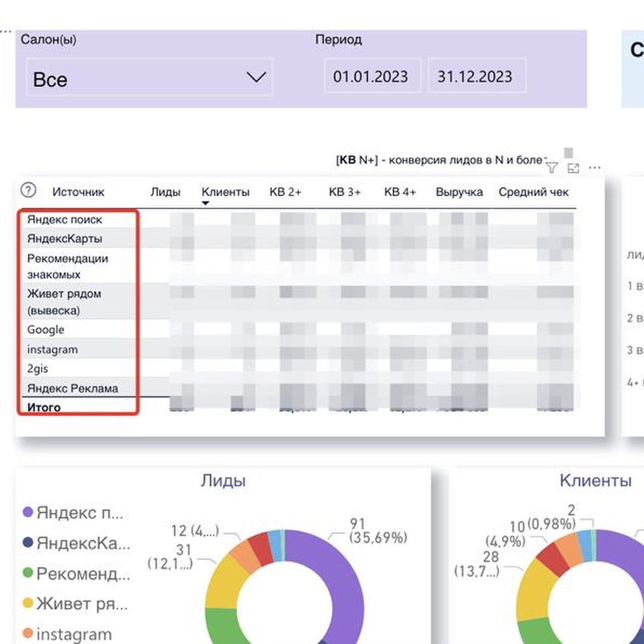Sort table by КВ 2+ column
Image resolution: width=644 pixels, height=644 pixels.
(x=285, y=192)
